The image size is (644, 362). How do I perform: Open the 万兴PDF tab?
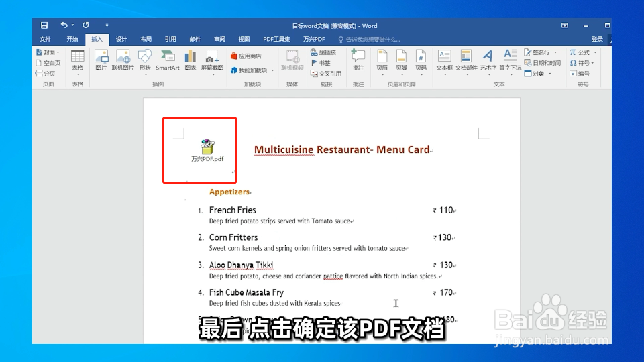[314, 40]
